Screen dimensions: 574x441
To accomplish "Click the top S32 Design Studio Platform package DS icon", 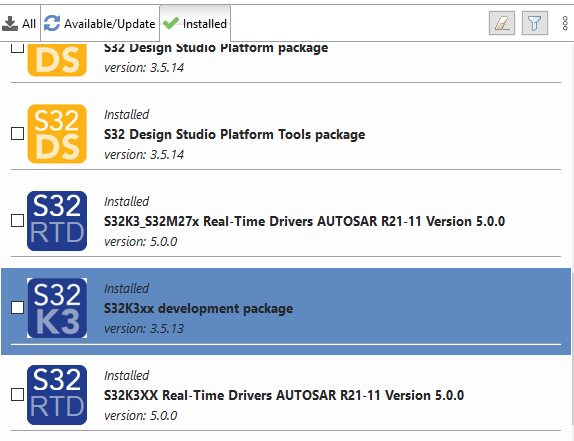I will pos(57,59).
